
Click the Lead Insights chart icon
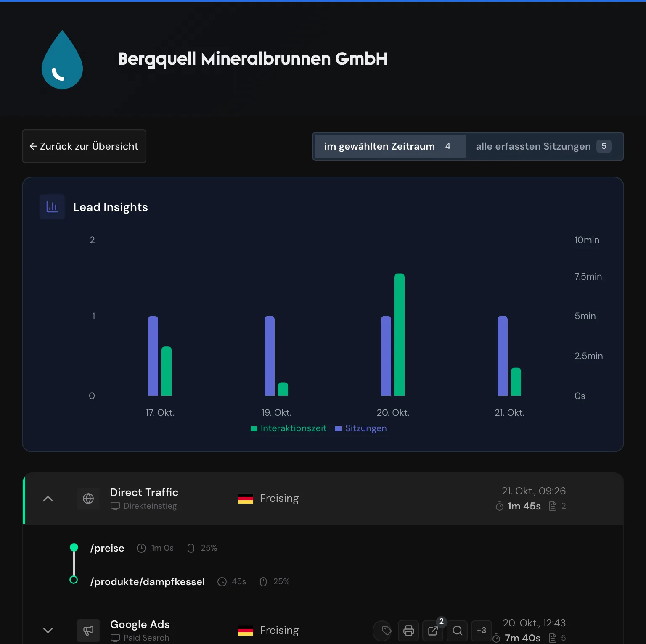tap(52, 207)
